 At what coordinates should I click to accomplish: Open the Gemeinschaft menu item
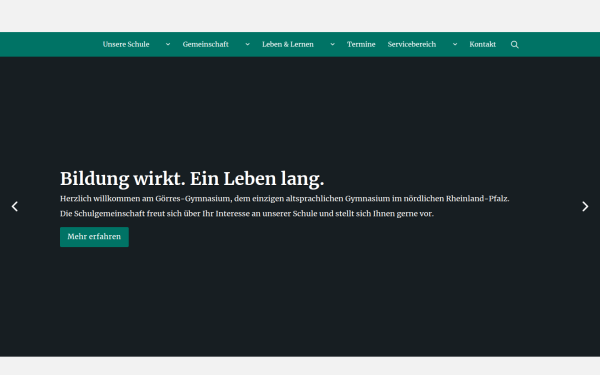pos(205,44)
